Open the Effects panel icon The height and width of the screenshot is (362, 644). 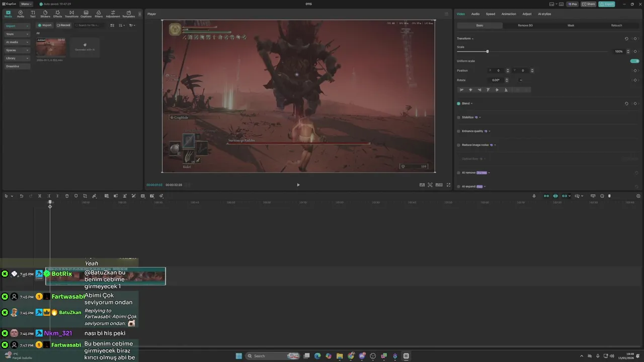[58, 14]
